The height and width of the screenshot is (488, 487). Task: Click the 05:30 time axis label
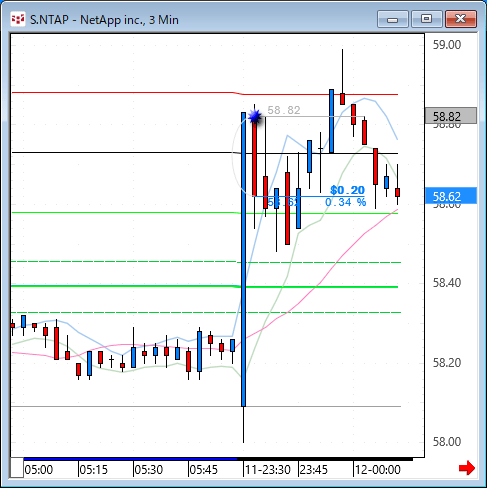[x=149, y=470]
